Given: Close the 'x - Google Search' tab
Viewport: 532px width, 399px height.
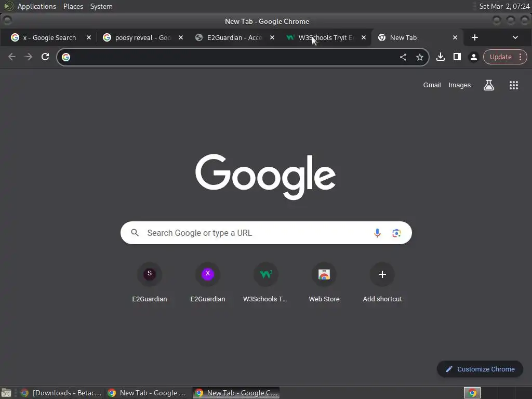Looking at the screenshot, I should 88,37.
